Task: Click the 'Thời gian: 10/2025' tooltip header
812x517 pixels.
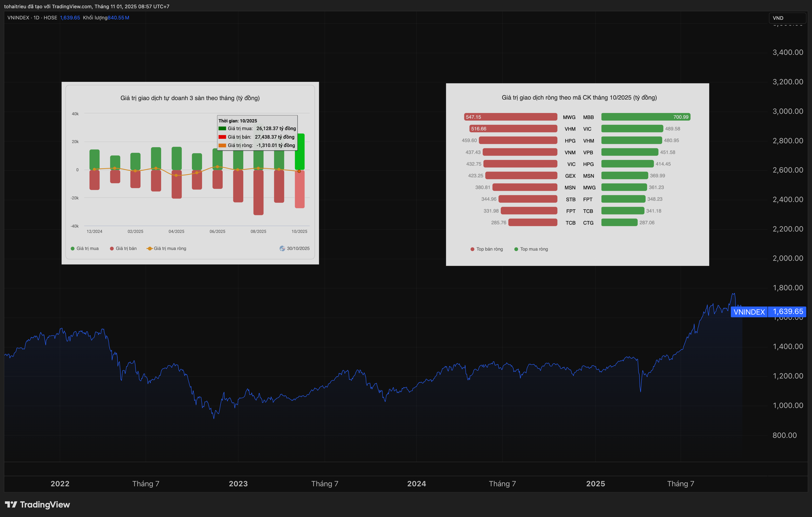Action: (x=238, y=121)
